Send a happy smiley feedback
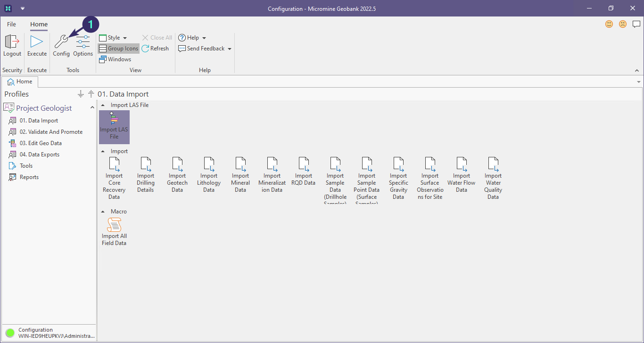Screen dimensions: 644x343 [609, 24]
